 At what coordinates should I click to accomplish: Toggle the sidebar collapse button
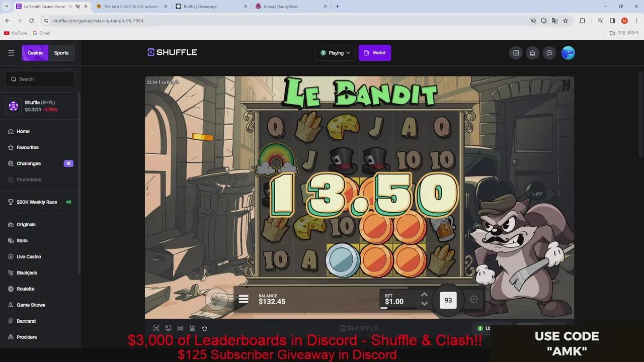(11, 52)
